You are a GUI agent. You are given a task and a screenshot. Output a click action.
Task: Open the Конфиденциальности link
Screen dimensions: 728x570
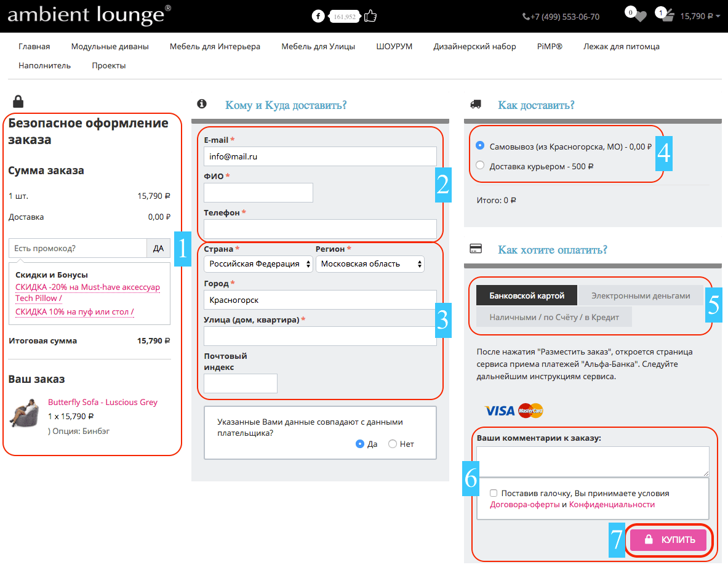[x=612, y=505]
